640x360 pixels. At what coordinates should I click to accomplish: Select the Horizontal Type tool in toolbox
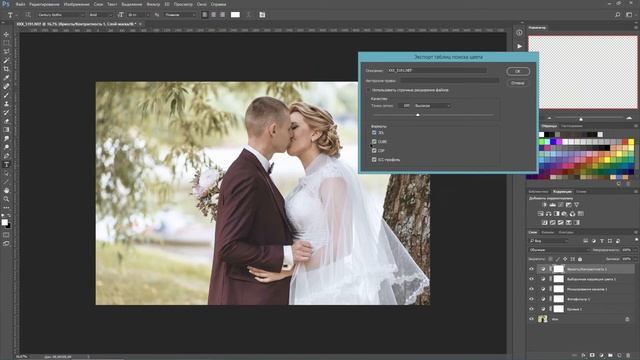[x=6, y=164]
